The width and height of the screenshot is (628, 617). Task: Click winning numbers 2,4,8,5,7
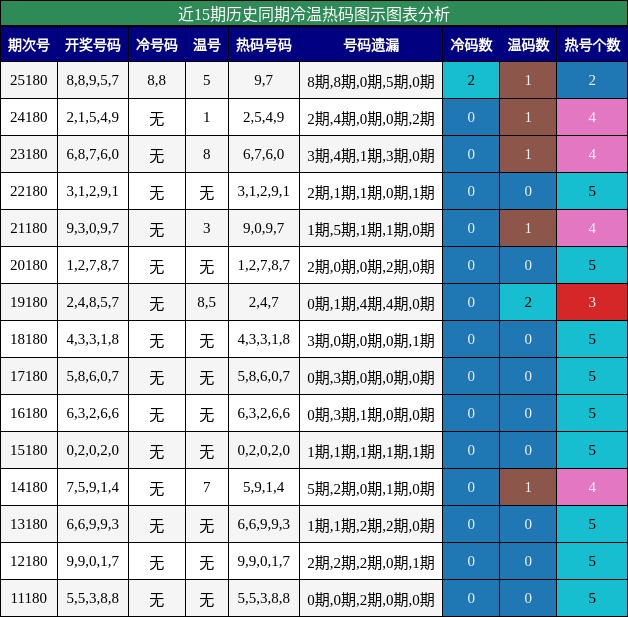coord(93,302)
